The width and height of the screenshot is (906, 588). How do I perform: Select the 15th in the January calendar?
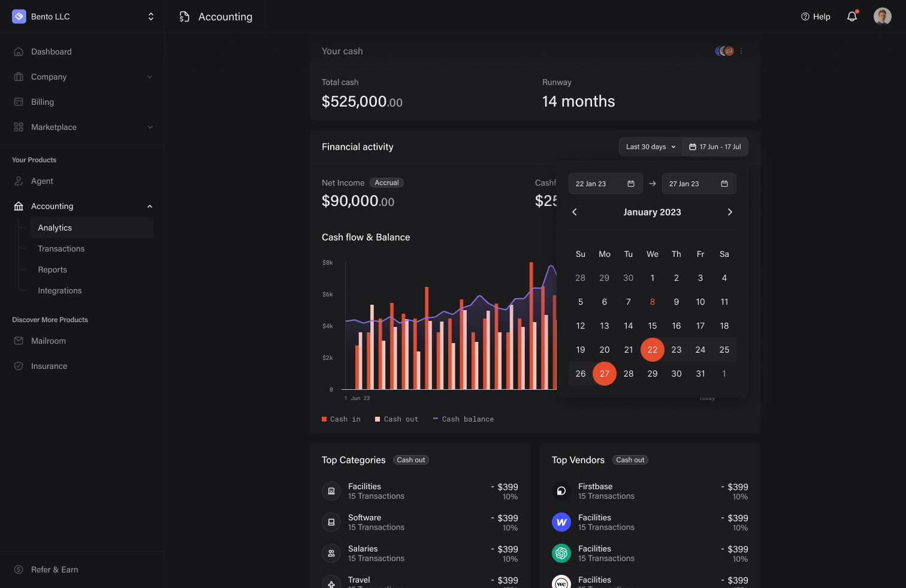(652, 325)
